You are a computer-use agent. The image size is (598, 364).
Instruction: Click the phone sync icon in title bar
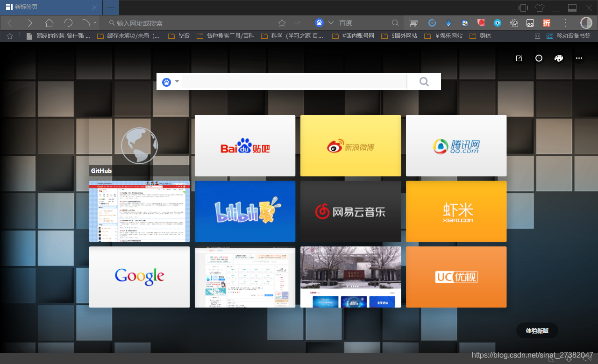[x=523, y=7]
